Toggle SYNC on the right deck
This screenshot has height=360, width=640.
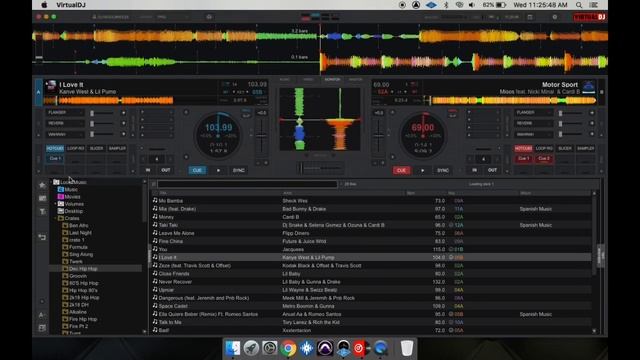[x=443, y=170]
